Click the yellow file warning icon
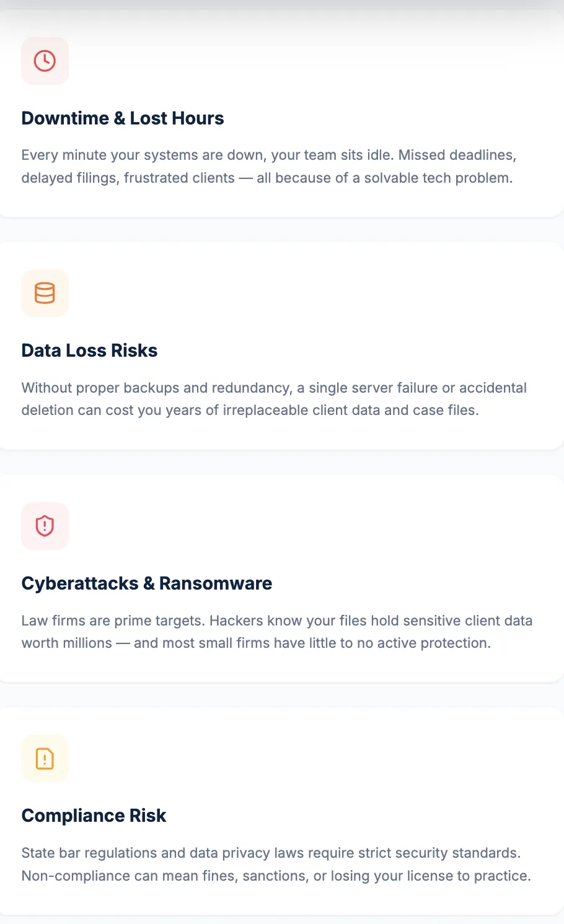Screen dimensions: 564x924 45,758
